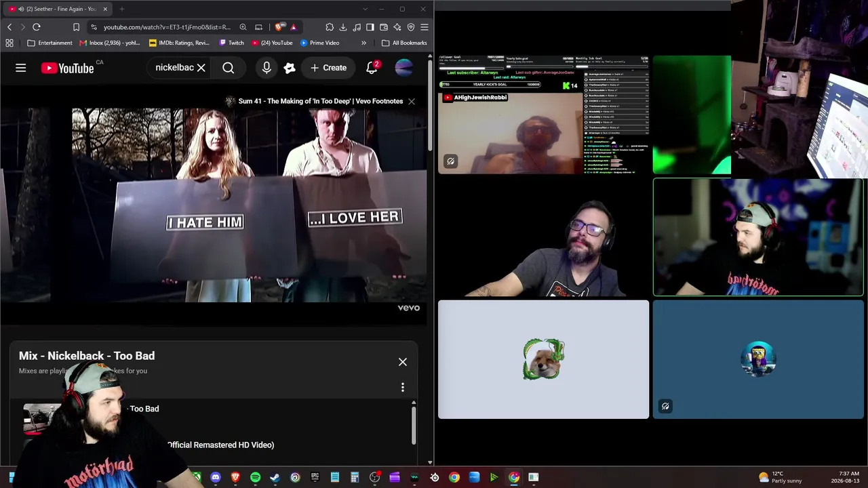Open the (24) YouTube bookmark
Screen dimensions: 868x488
(272, 43)
